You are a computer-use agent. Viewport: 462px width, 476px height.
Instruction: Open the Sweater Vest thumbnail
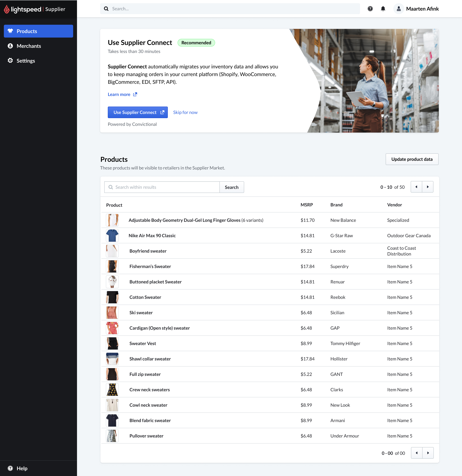[112, 343]
